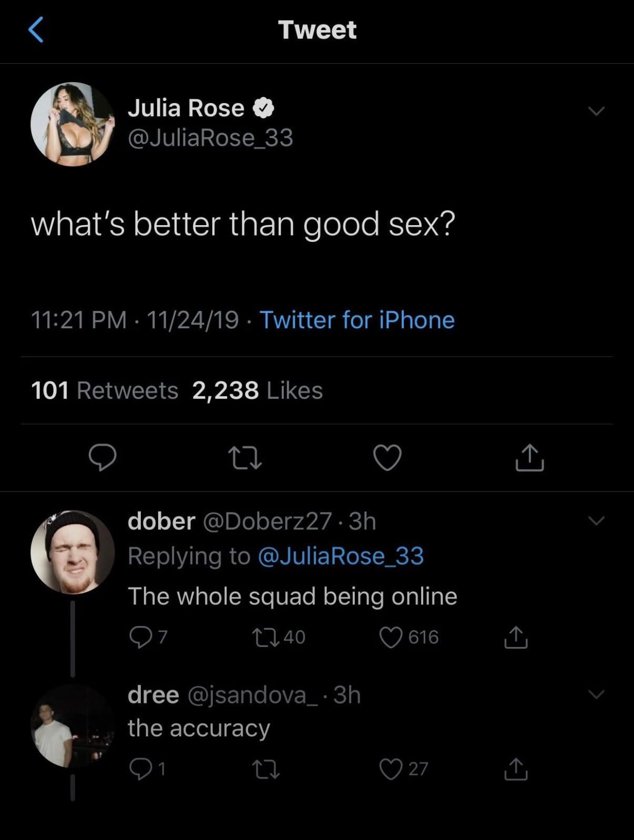This screenshot has width=634, height=840.
Task: Share dree's reply
Action: (x=516, y=769)
